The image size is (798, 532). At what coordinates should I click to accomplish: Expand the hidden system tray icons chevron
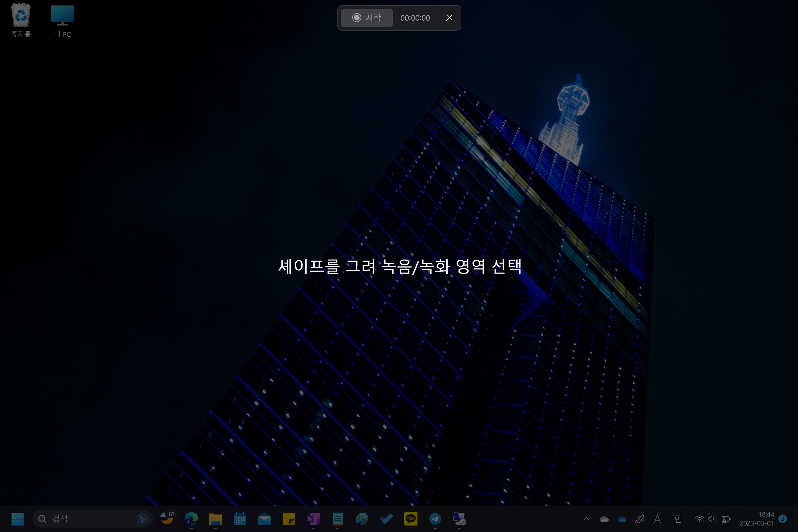(x=586, y=519)
